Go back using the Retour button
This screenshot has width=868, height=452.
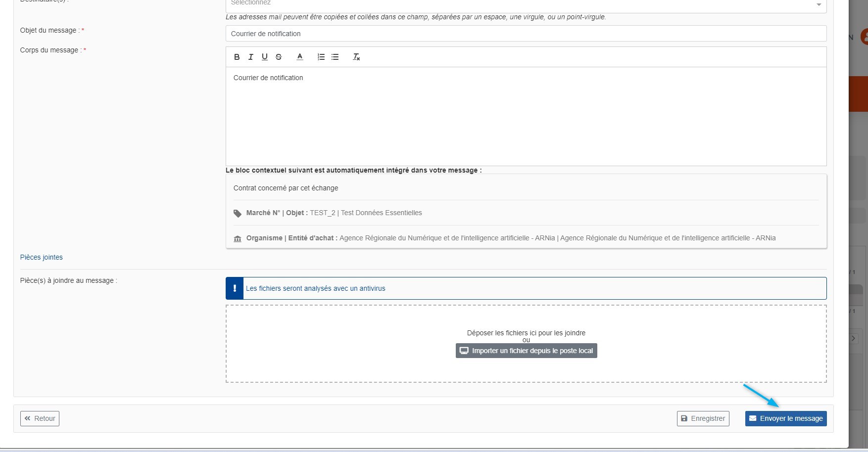click(40, 418)
